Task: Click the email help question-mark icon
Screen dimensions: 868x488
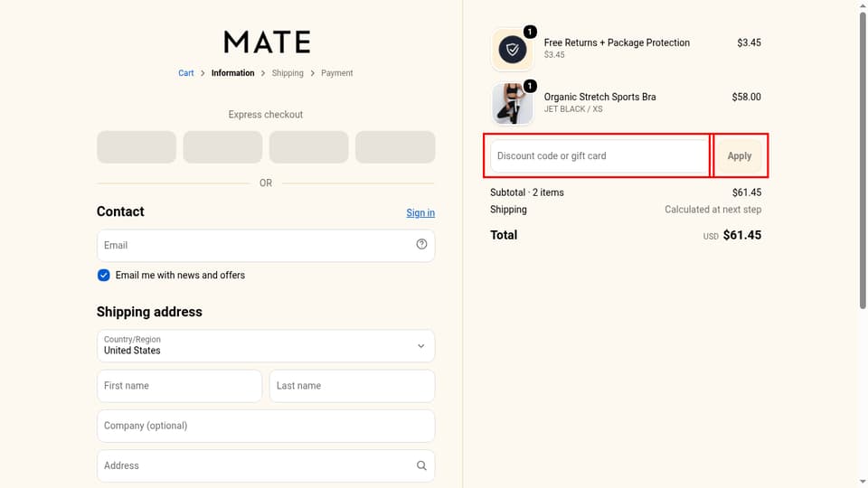Action: (421, 244)
